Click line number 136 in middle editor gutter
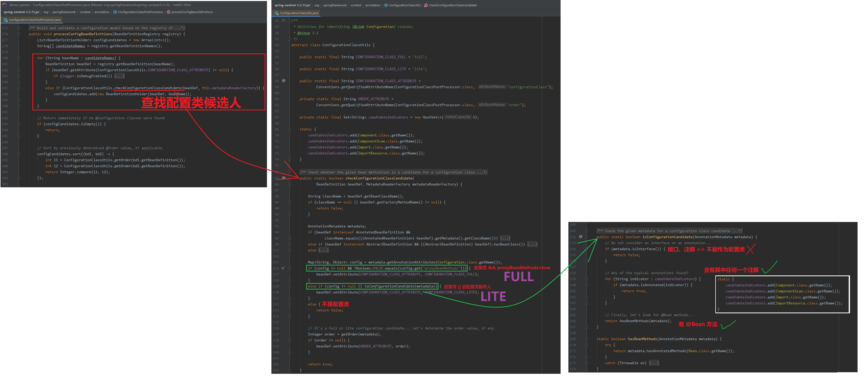 [x=276, y=328]
